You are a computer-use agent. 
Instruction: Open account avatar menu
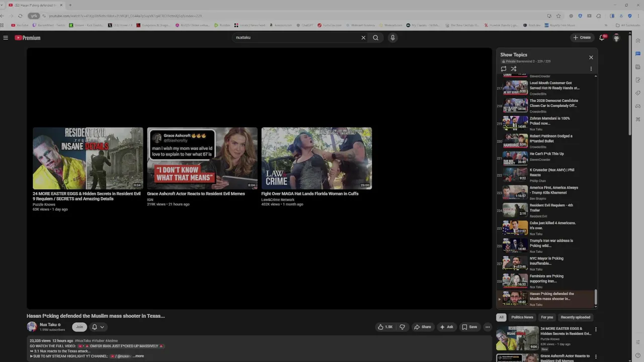pos(616,38)
